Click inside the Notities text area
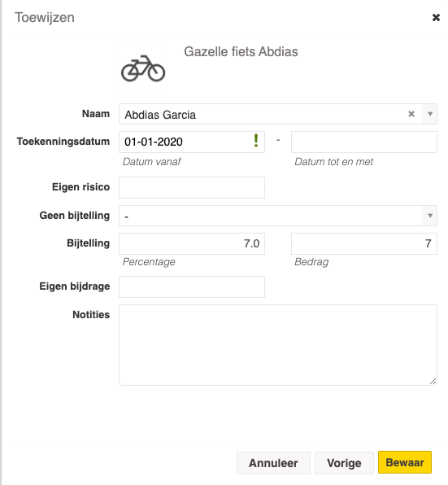Viewport: 448px width, 485px height. (x=278, y=345)
